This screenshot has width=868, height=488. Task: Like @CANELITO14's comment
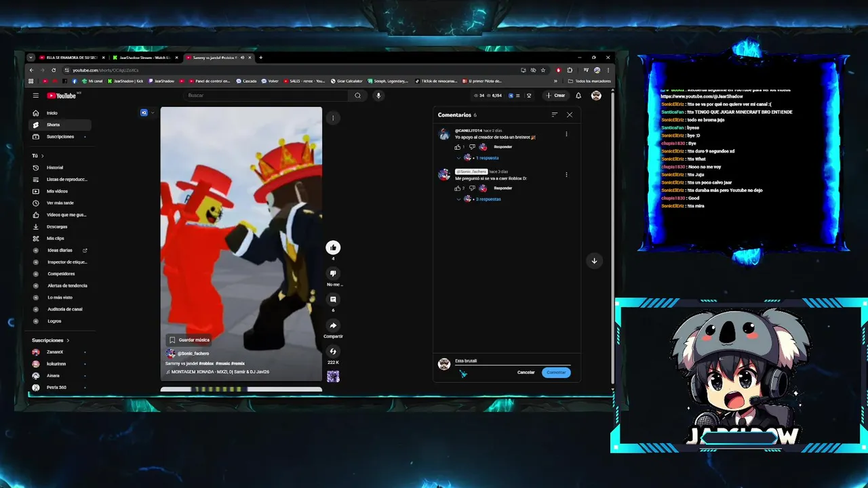[x=458, y=147]
